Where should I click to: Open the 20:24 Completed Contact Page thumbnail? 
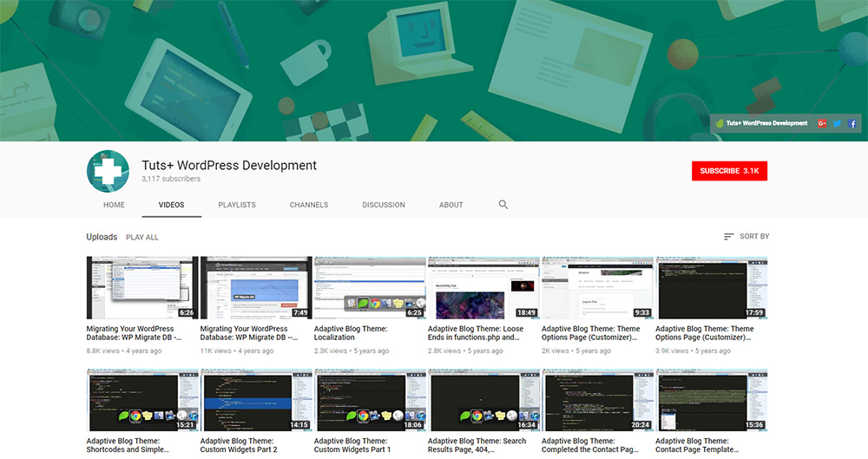[597, 400]
